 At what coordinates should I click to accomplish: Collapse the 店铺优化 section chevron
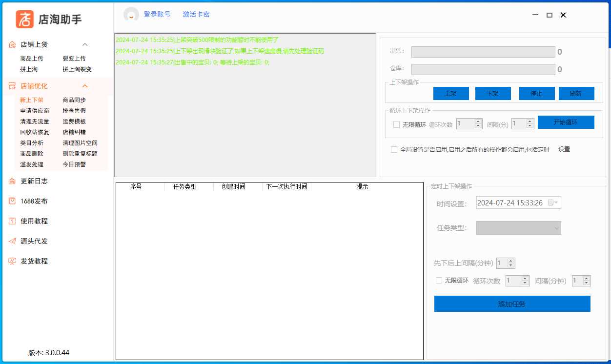(x=85, y=86)
